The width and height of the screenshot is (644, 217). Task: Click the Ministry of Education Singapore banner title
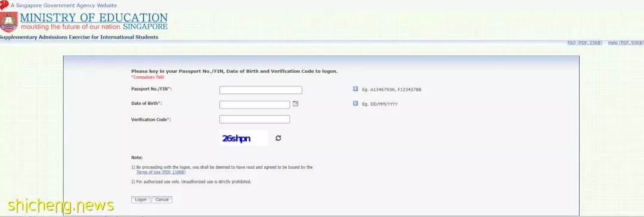coord(94,21)
